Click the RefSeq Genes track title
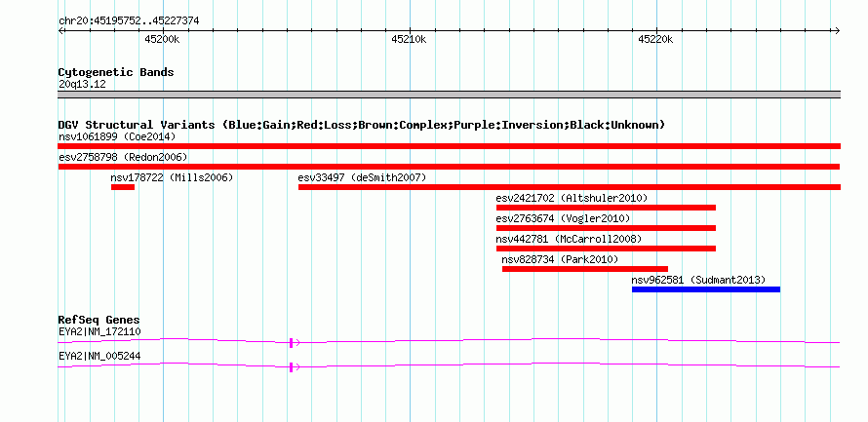 click(x=99, y=321)
